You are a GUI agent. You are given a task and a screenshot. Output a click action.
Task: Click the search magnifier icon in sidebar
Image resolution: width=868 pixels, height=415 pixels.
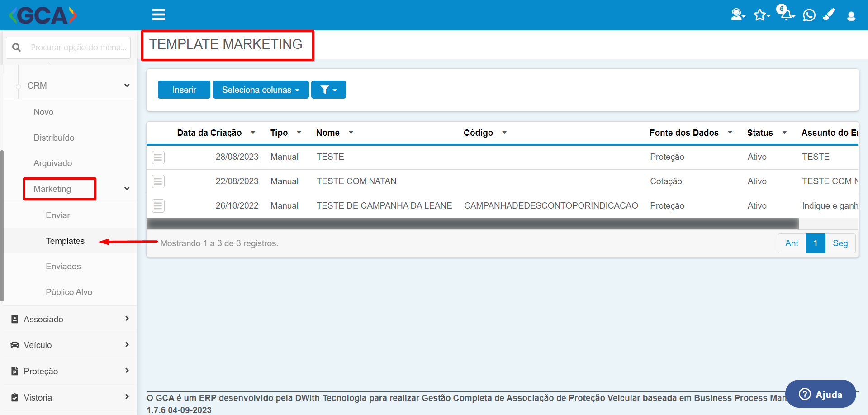[17, 48]
